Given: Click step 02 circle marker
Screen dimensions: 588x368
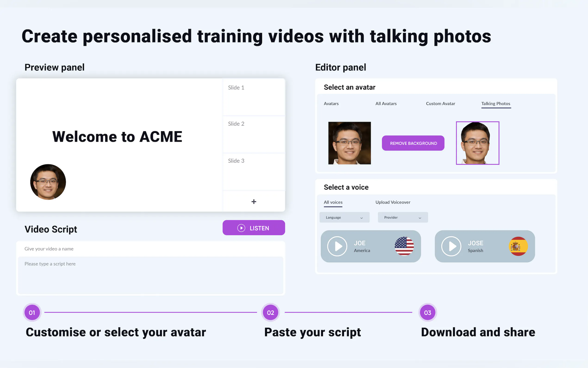Looking at the screenshot, I should [270, 313].
